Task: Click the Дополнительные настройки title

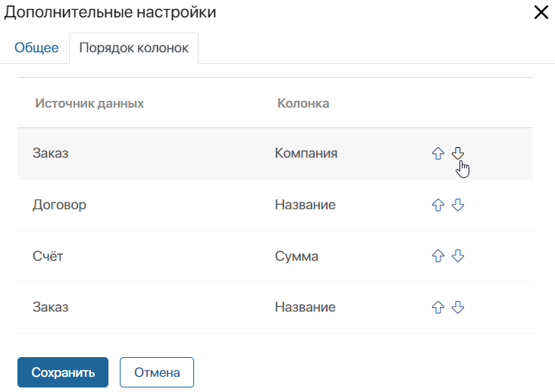Action: 110,13
